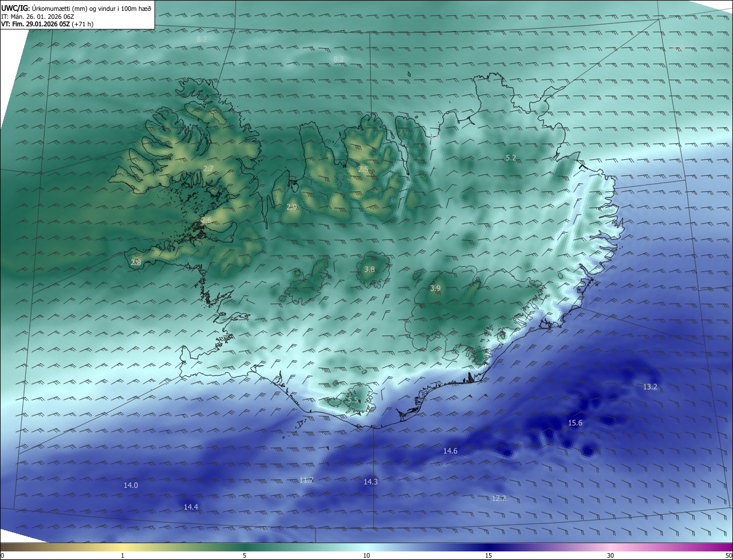Click the 'VT: Fim. 29.01.2026 05Z (+71 h)' line
This screenshot has height=560, width=733.
click(x=47, y=24)
